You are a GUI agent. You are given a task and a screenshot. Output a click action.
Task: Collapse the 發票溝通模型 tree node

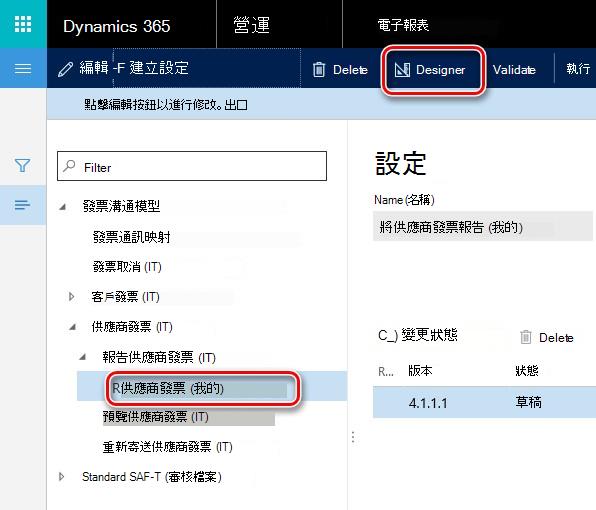click(x=63, y=207)
